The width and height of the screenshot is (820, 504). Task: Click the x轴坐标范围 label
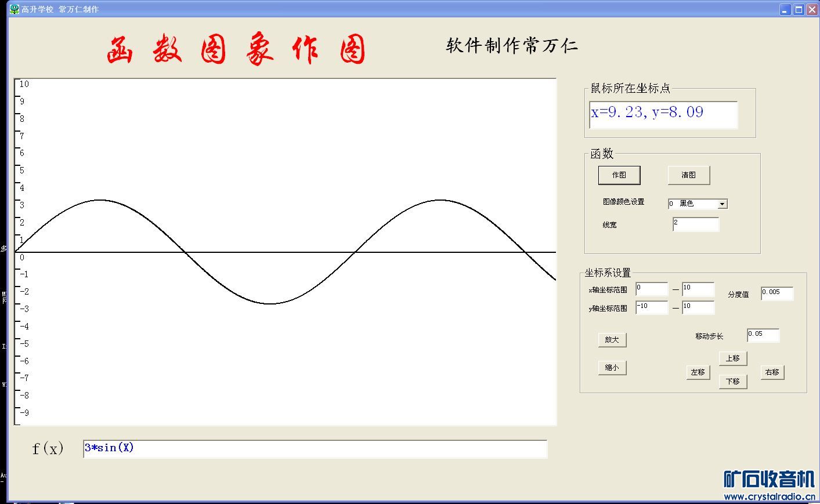click(608, 290)
